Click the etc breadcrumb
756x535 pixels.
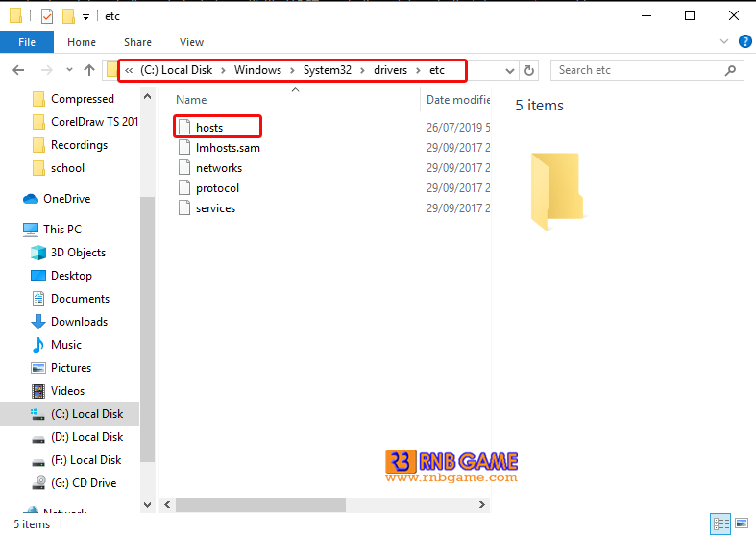click(437, 70)
